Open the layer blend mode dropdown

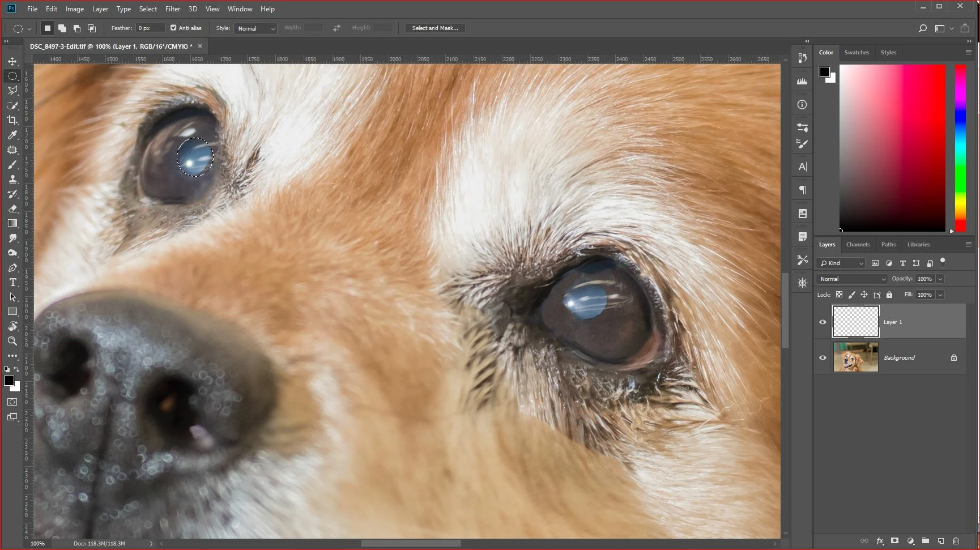851,279
